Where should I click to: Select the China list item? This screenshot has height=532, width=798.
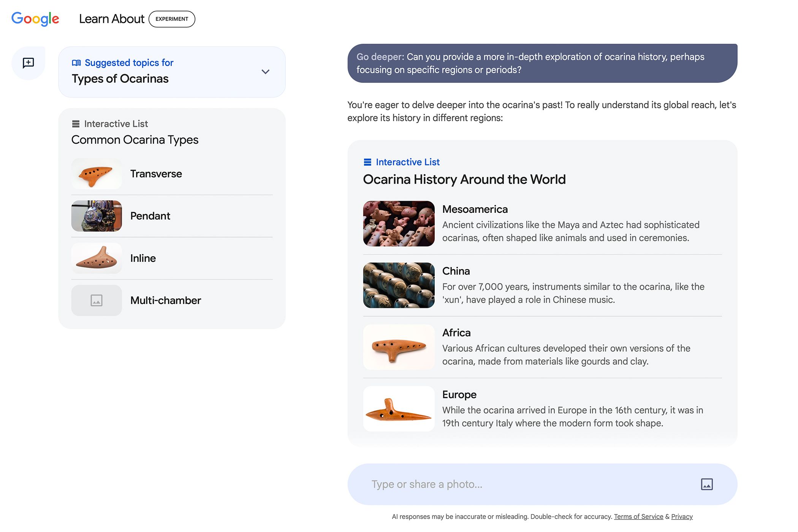pos(542,285)
